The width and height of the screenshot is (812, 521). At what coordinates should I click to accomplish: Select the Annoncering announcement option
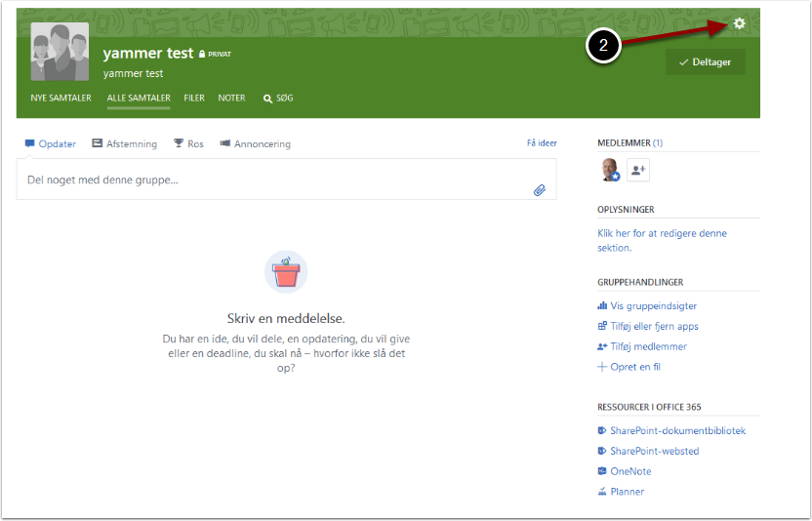(x=256, y=143)
